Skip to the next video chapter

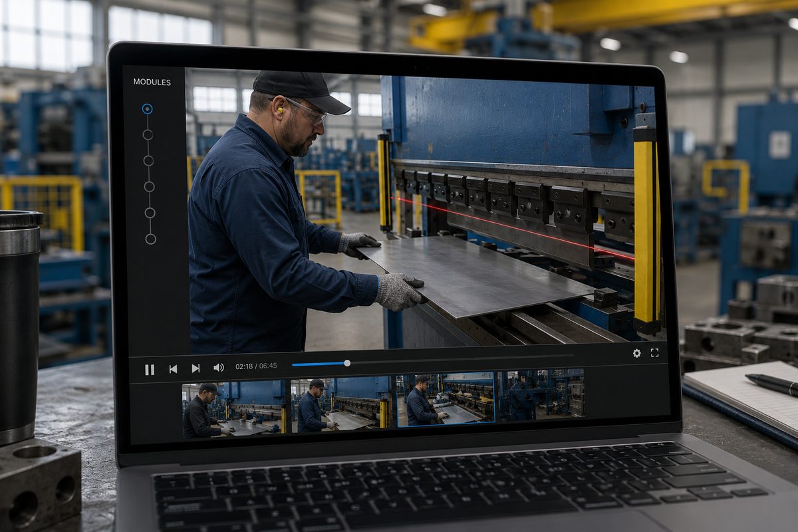(x=196, y=368)
